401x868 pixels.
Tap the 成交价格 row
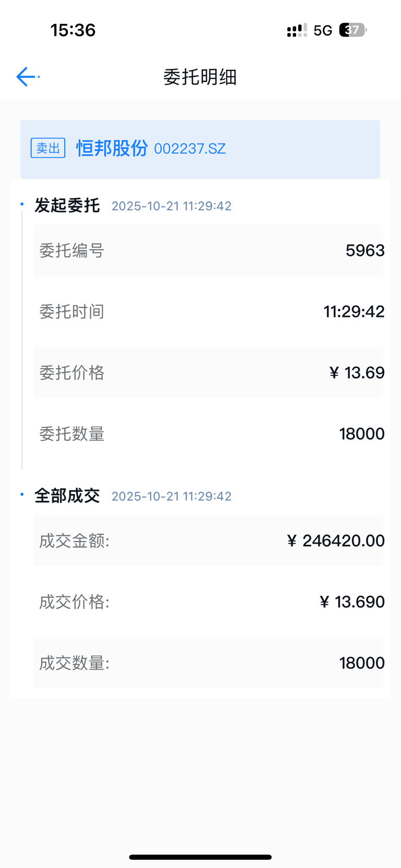tap(209, 602)
